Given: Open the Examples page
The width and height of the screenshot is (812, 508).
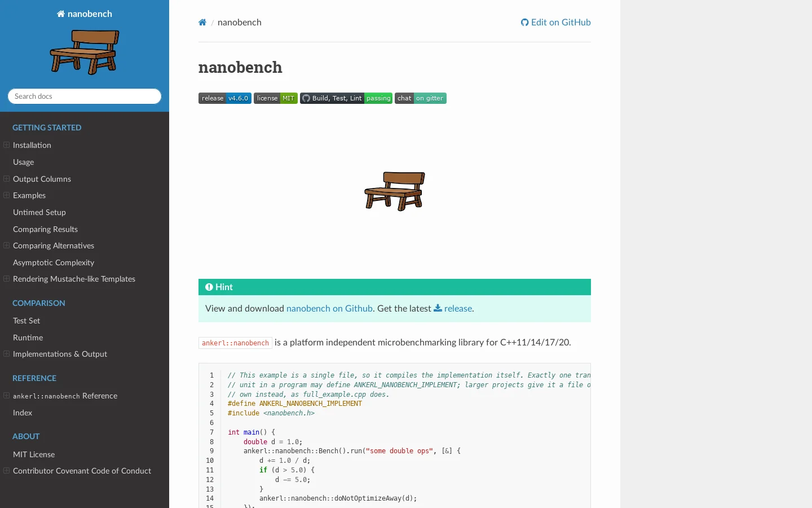Looking at the screenshot, I should pyautogui.click(x=29, y=195).
